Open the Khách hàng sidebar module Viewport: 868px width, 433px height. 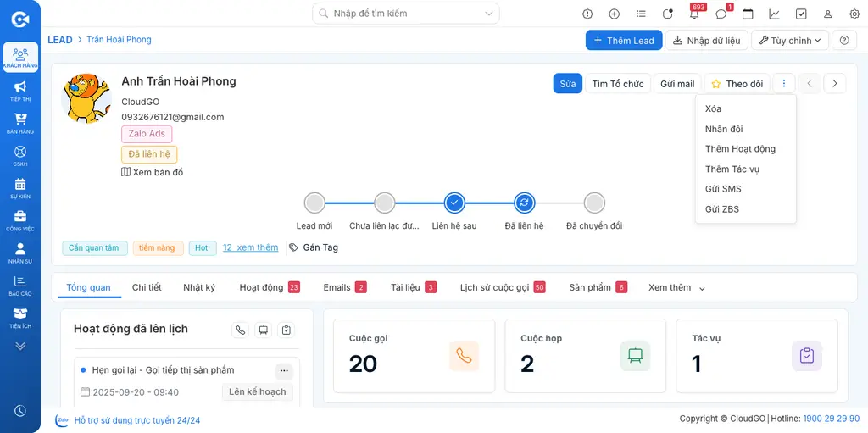tap(20, 58)
